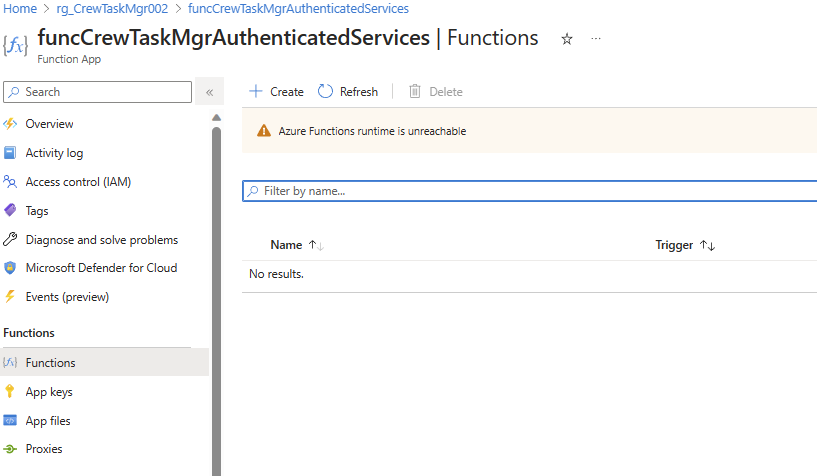Open rg_CrewTaskMgr002 breadcrumb link
Image resolution: width=817 pixels, height=476 pixels.
[x=112, y=9]
